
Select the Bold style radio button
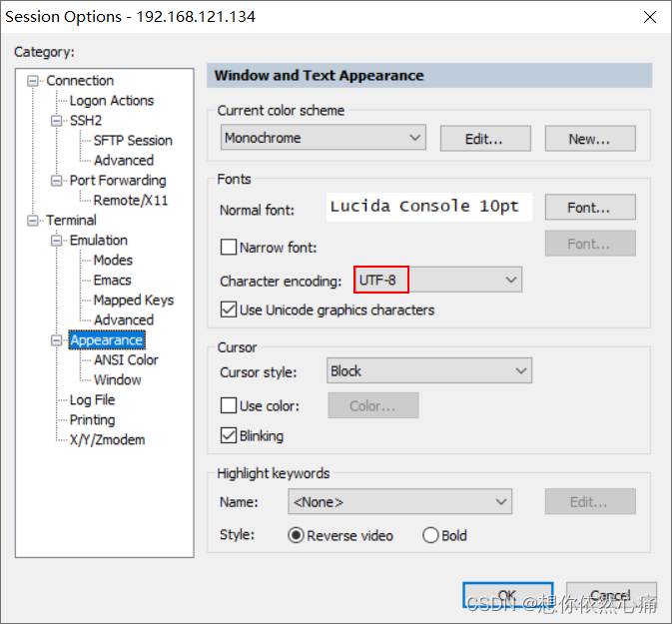point(430,535)
